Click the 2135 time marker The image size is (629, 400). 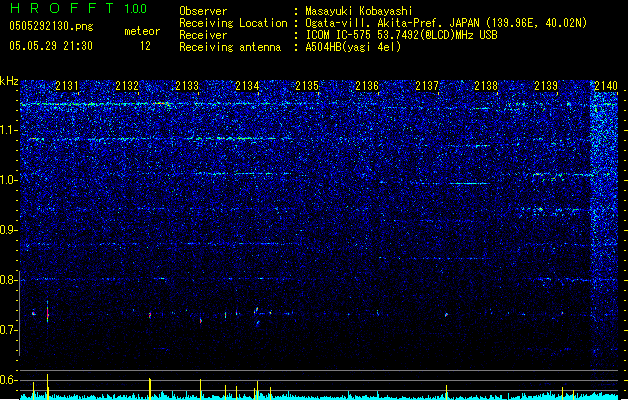[307, 86]
